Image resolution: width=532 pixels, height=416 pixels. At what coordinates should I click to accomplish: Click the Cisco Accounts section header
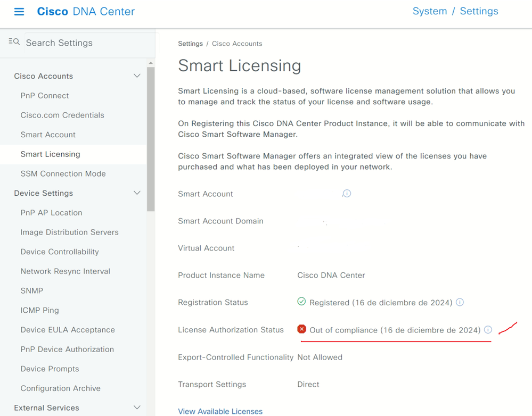click(x=44, y=76)
